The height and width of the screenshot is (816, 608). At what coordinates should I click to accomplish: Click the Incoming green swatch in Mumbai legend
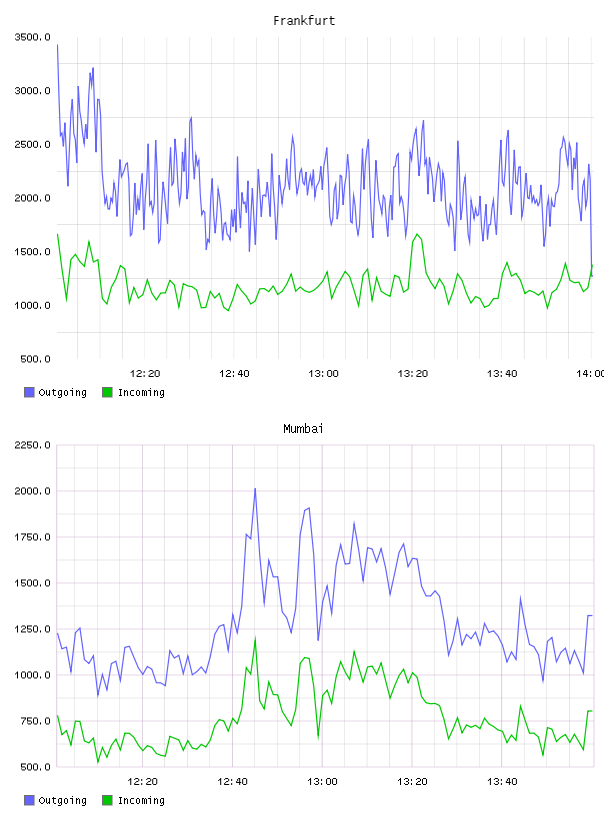tap(107, 800)
